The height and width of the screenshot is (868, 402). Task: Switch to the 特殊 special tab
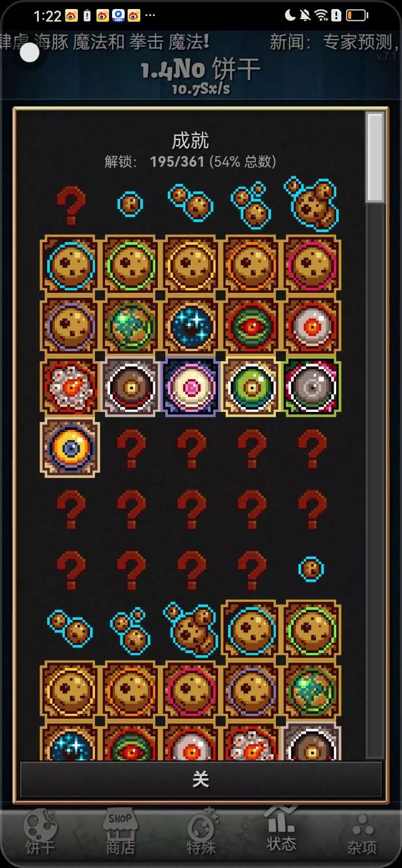[x=201, y=833]
